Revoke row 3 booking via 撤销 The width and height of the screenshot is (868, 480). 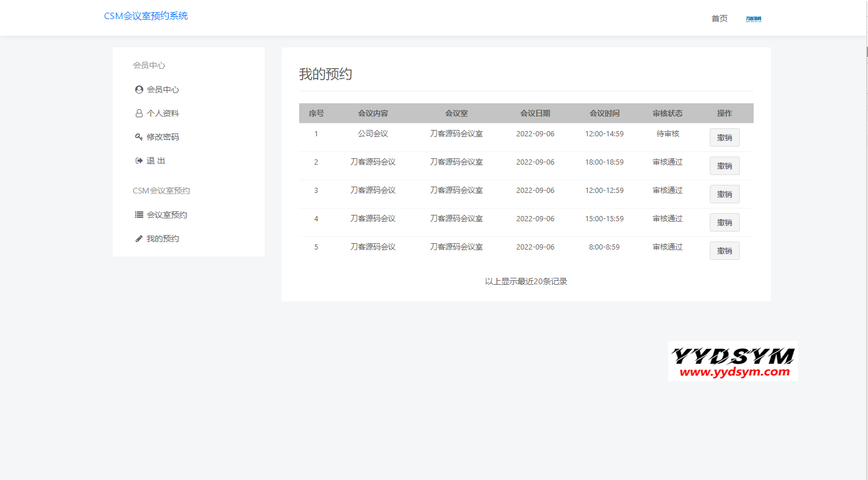[x=724, y=194]
